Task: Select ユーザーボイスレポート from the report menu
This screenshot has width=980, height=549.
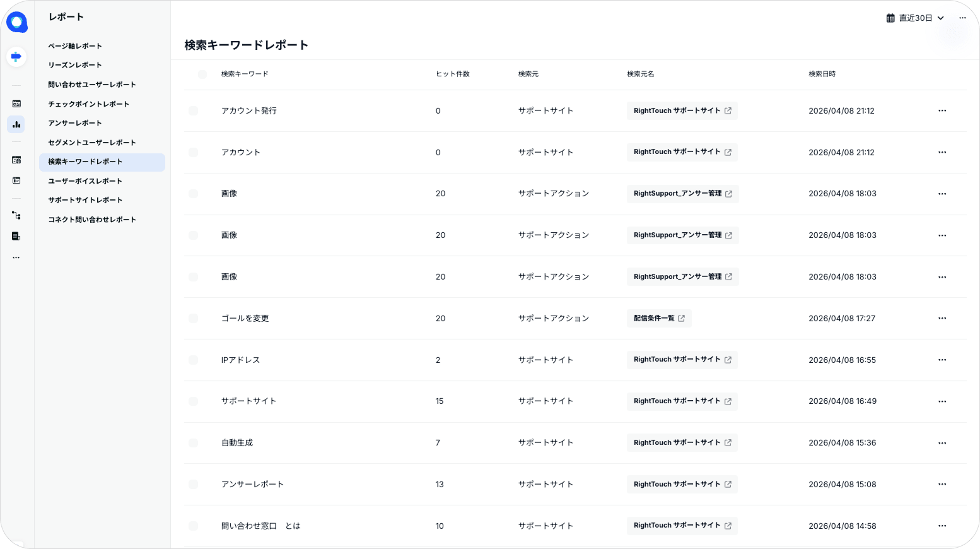Action: (85, 181)
